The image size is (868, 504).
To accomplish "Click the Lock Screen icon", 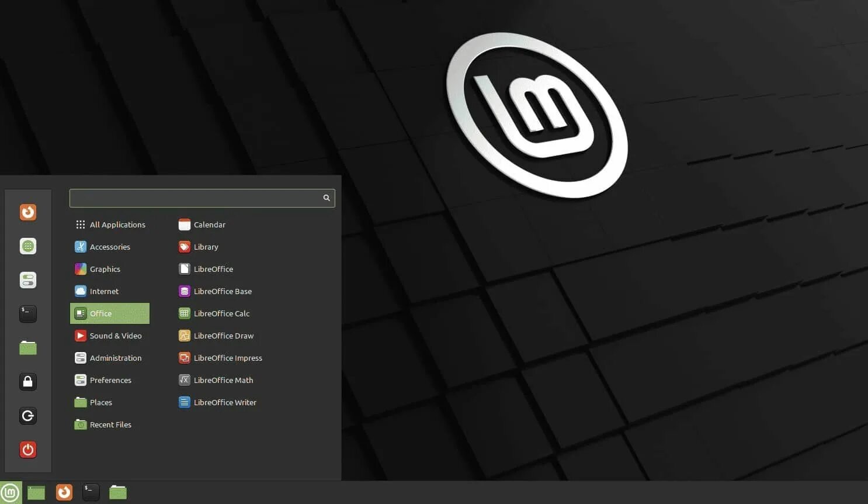I will click(28, 382).
